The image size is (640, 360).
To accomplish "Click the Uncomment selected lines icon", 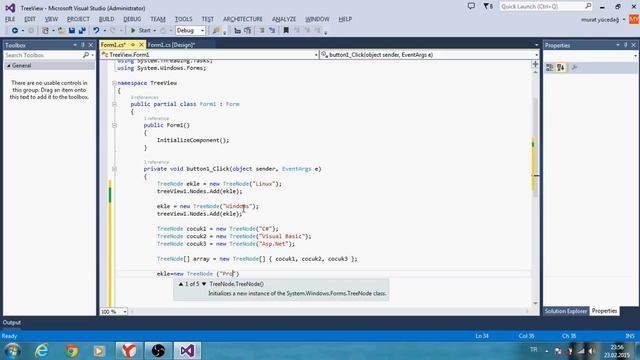I will click(x=272, y=31).
